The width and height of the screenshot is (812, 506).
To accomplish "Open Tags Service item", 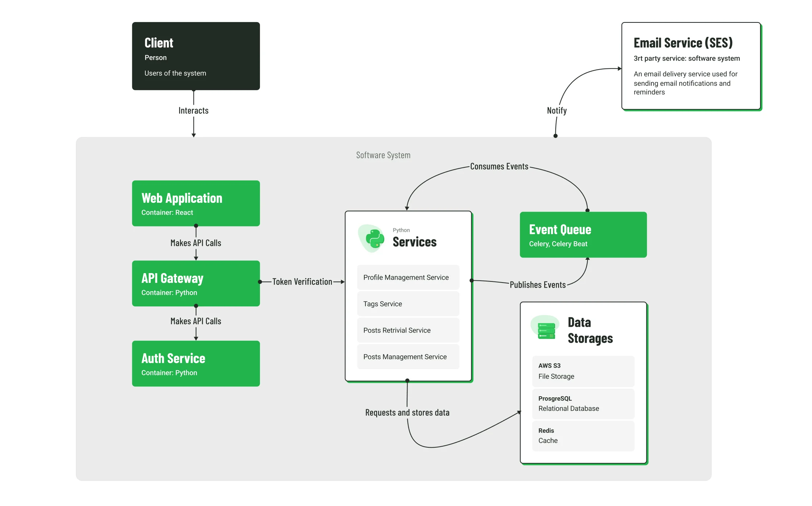I will 408,304.
